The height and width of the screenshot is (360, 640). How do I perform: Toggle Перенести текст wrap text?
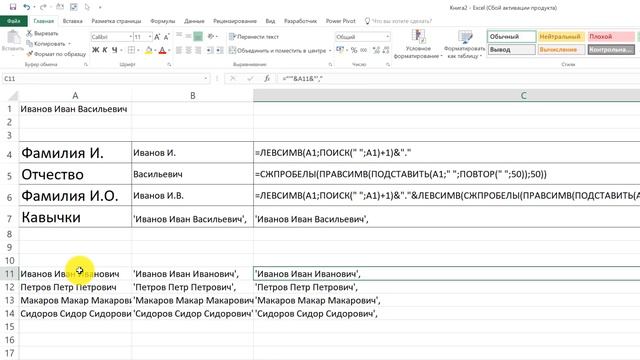coord(254,37)
